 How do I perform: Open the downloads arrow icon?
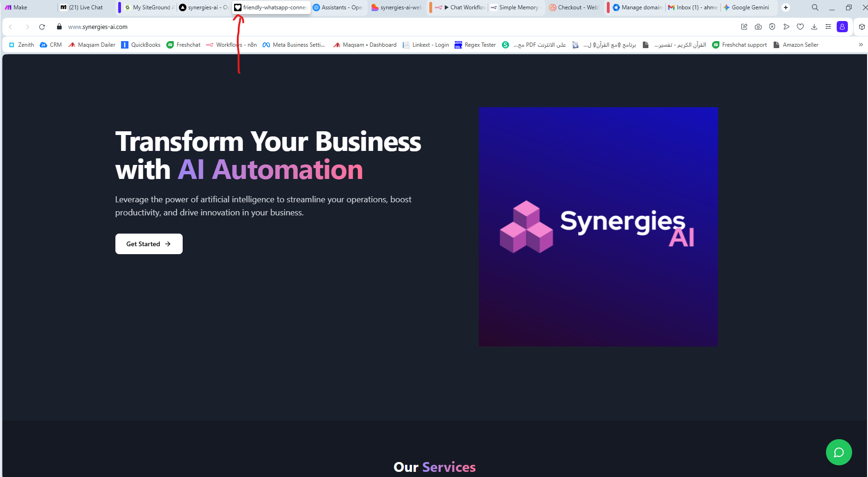click(x=814, y=27)
